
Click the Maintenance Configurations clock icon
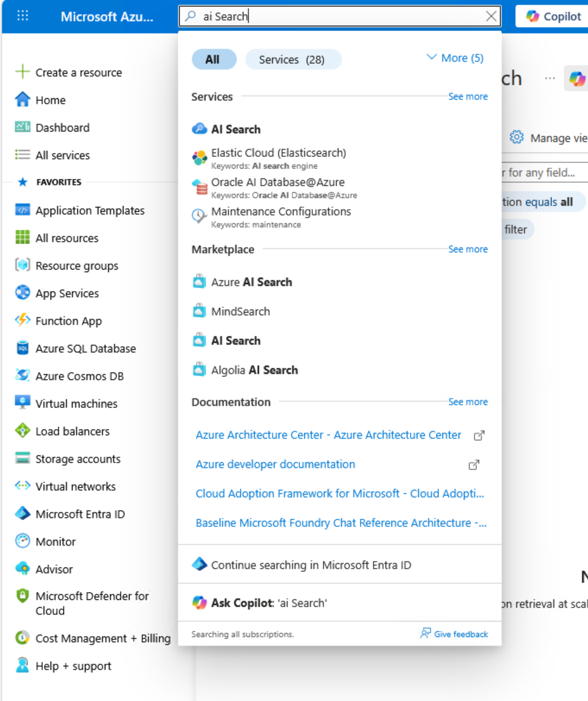click(x=199, y=216)
